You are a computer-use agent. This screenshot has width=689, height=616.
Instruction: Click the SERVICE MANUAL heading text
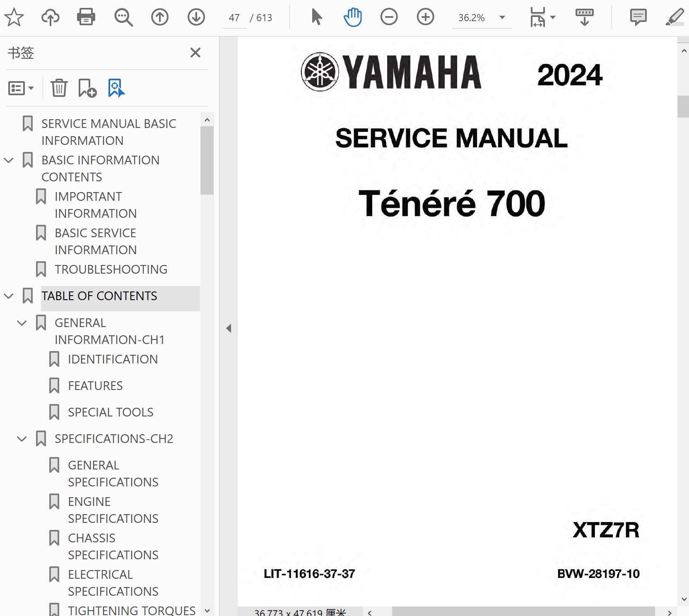coord(451,138)
